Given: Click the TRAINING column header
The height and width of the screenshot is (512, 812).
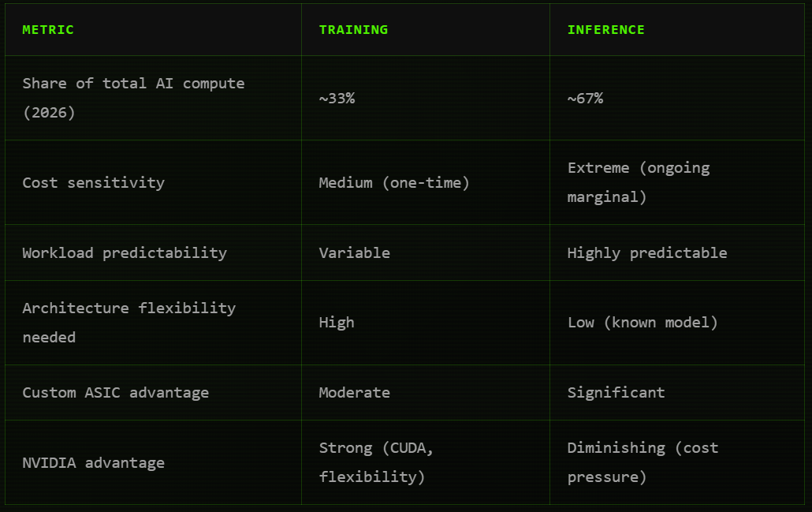Looking at the screenshot, I should point(353,30).
